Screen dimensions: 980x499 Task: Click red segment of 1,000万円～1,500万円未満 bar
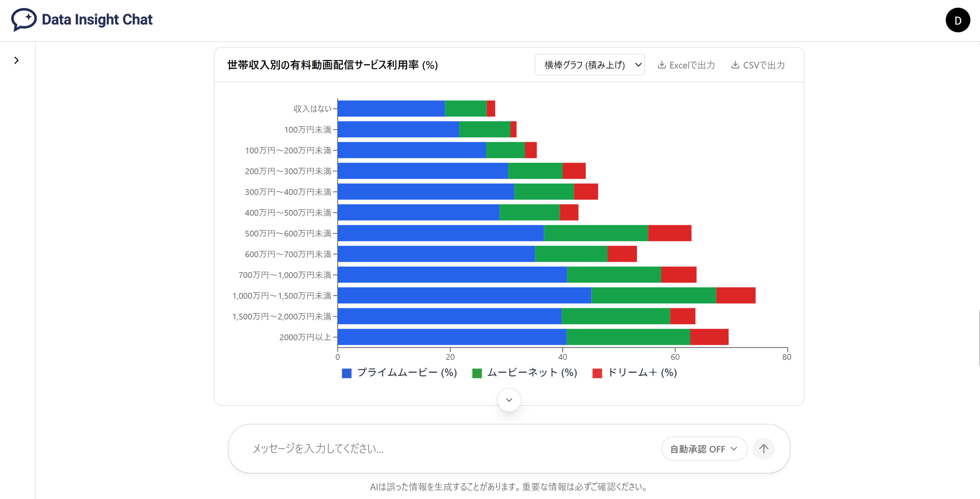coord(736,295)
